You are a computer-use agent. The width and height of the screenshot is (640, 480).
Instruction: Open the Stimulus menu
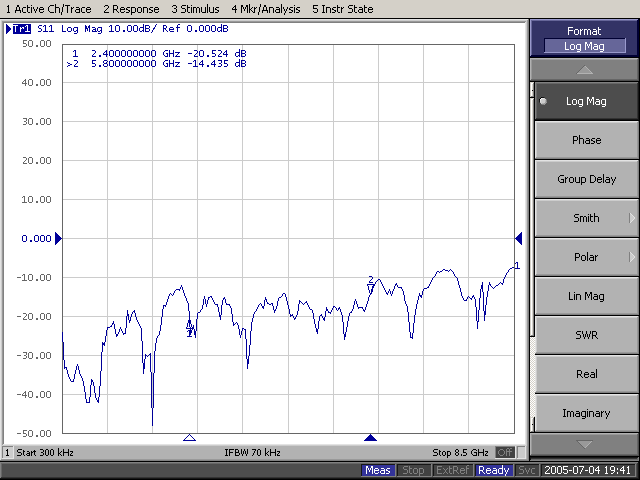195,9
